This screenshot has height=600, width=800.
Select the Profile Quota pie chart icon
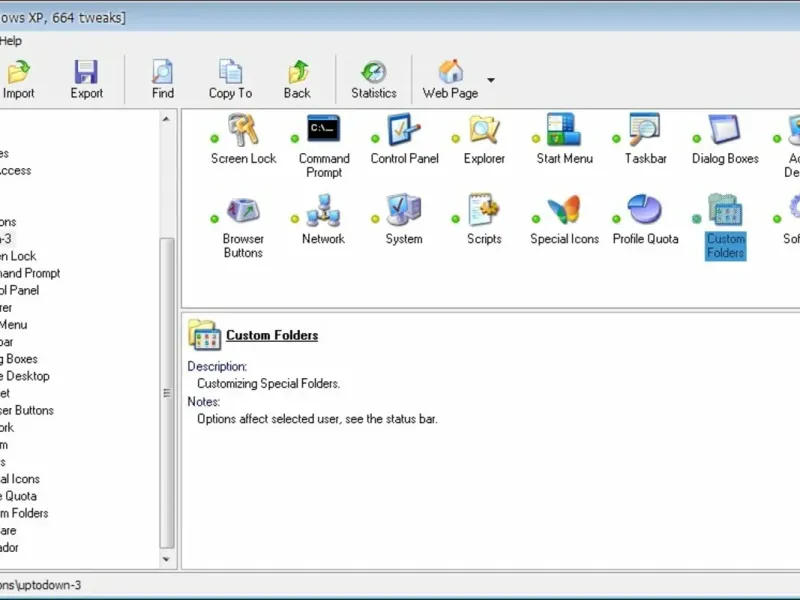coord(645,209)
